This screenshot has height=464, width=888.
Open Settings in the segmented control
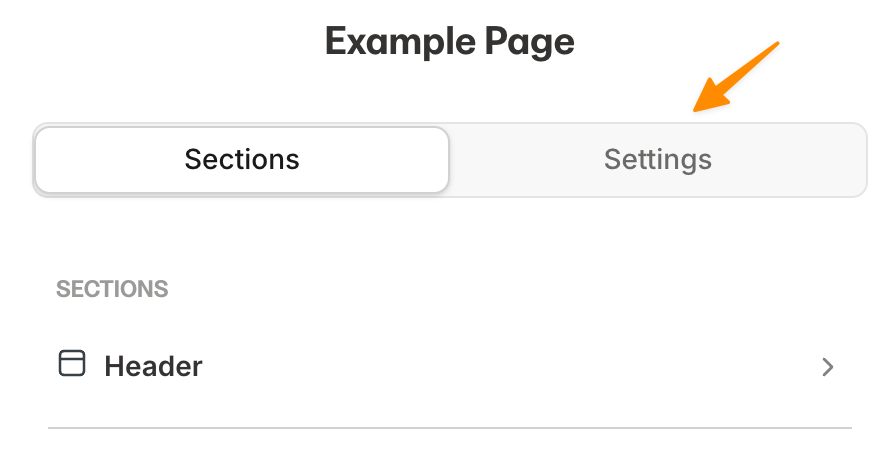[x=657, y=160]
